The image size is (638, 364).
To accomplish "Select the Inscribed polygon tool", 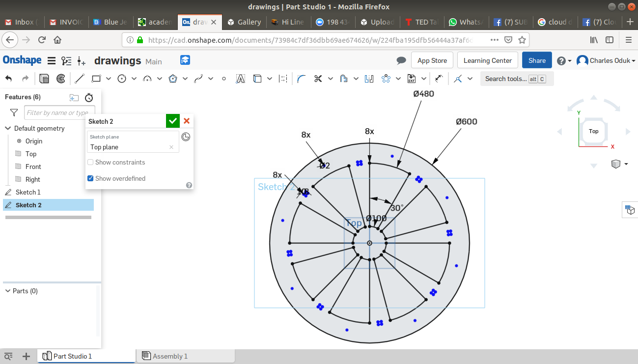I will [x=173, y=79].
